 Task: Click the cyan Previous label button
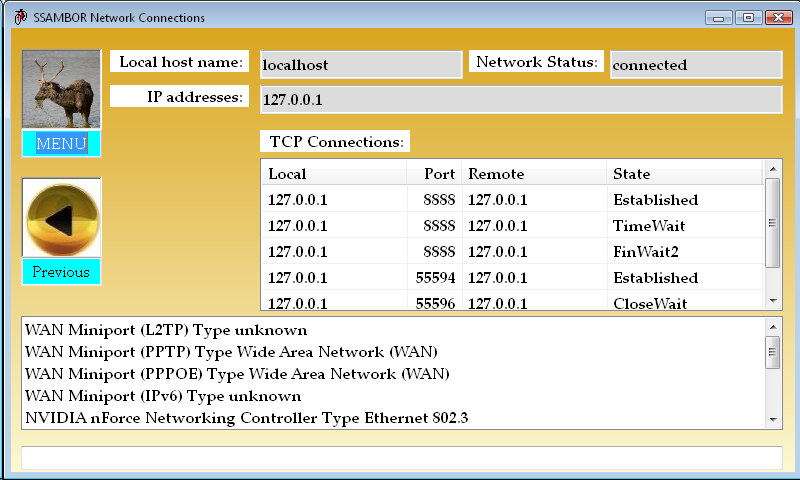[x=61, y=272]
